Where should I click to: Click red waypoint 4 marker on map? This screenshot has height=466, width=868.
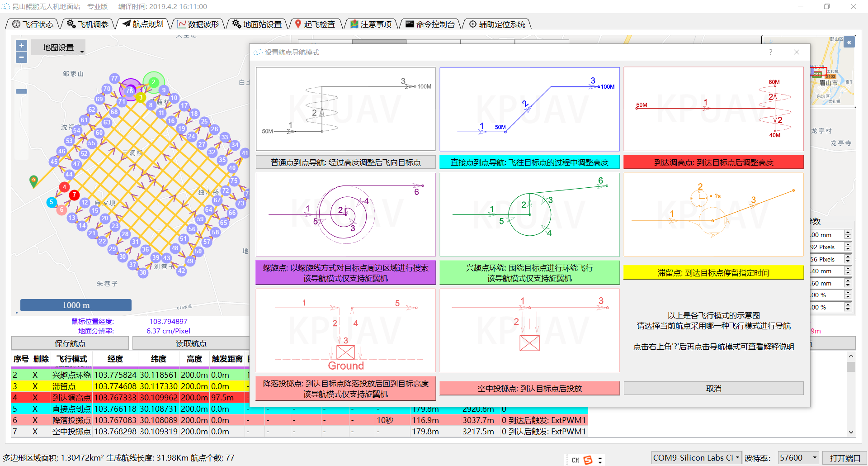point(64,187)
